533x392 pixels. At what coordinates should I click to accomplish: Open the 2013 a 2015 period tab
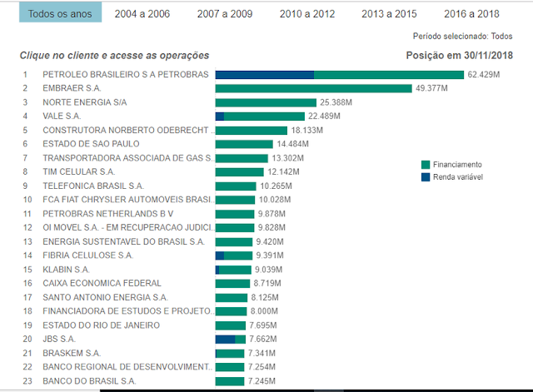click(x=389, y=14)
